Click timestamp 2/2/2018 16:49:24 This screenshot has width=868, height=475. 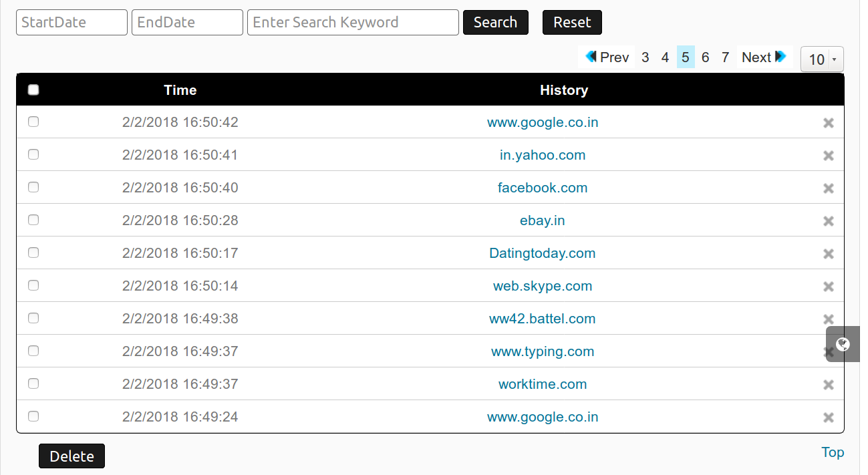180,417
